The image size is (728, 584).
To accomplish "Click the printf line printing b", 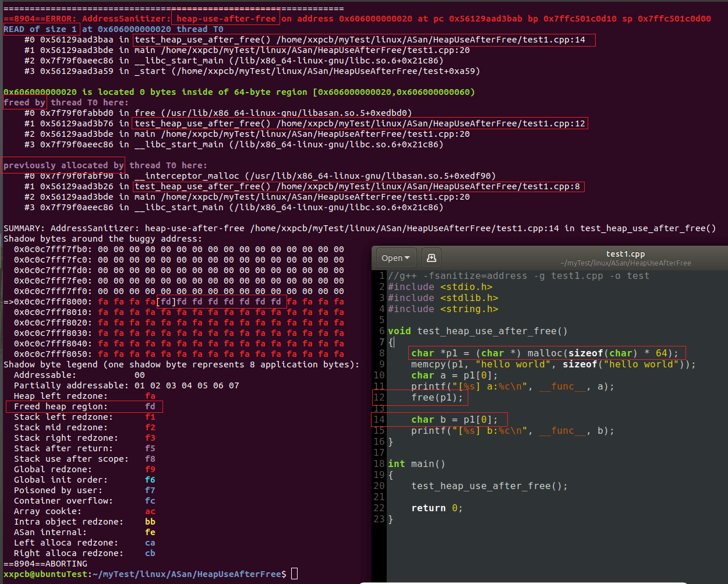I will point(513,431).
